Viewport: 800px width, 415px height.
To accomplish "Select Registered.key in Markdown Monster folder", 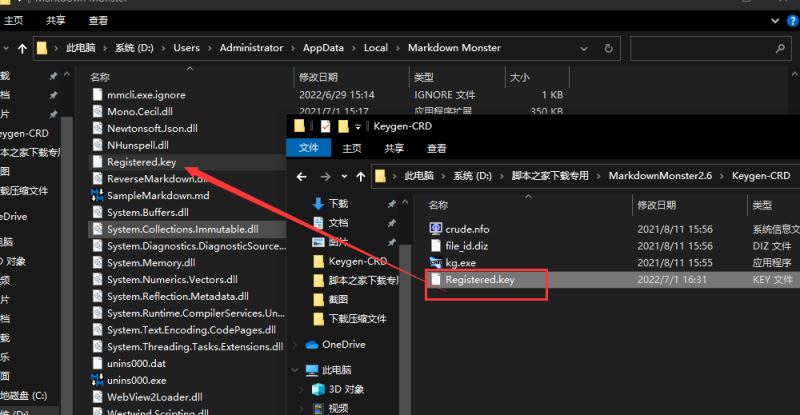I will point(141,162).
